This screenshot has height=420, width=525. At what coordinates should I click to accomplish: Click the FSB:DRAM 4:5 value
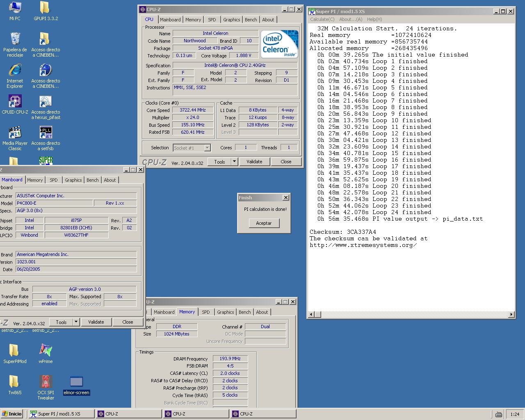click(x=230, y=366)
